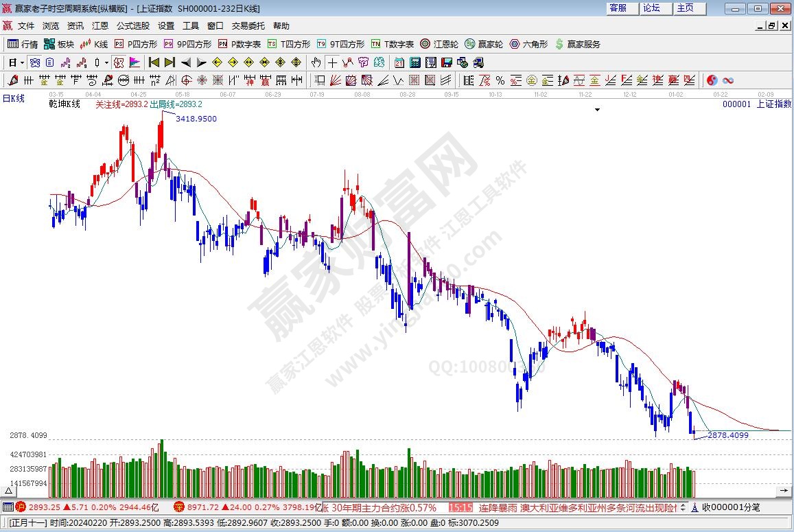Click the calculator icon in toolbar
The width and height of the screenshot is (794, 532).
tap(415, 62)
